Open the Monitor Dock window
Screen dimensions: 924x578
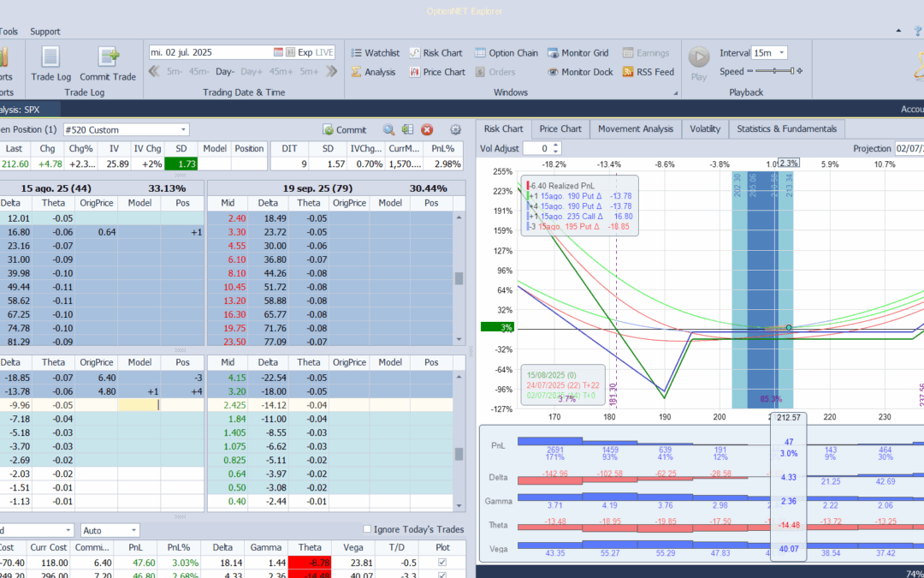pyautogui.click(x=580, y=72)
